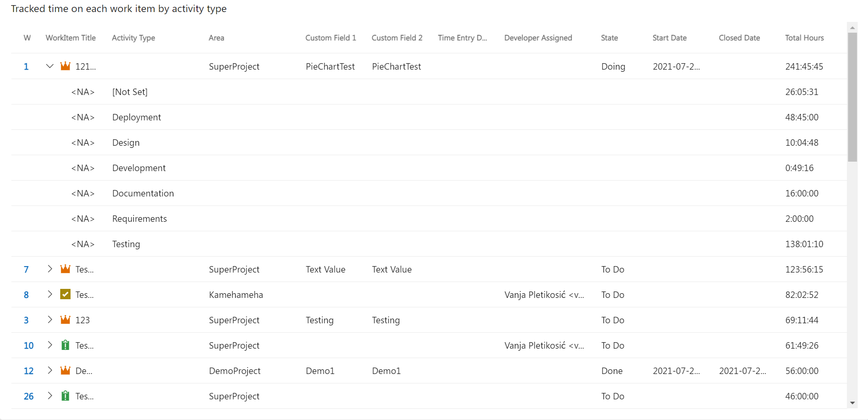Click the Doing state cell
Screen dimensions: 868x420
pos(613,67)
